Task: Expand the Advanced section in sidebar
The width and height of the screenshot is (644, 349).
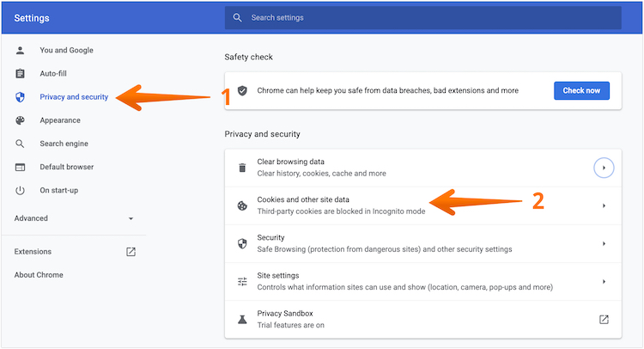Action: [x=74, y=218]
